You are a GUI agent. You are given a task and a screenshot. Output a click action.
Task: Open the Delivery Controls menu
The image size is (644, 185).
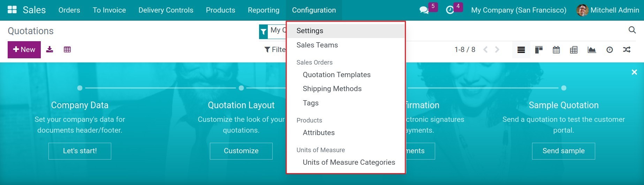[166, 10]
